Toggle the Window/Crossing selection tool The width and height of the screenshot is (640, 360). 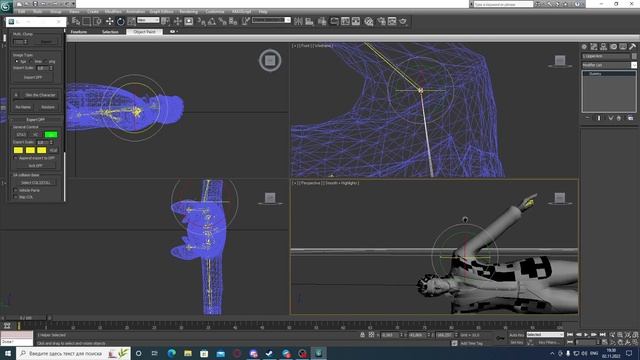(x=97, y=21)
